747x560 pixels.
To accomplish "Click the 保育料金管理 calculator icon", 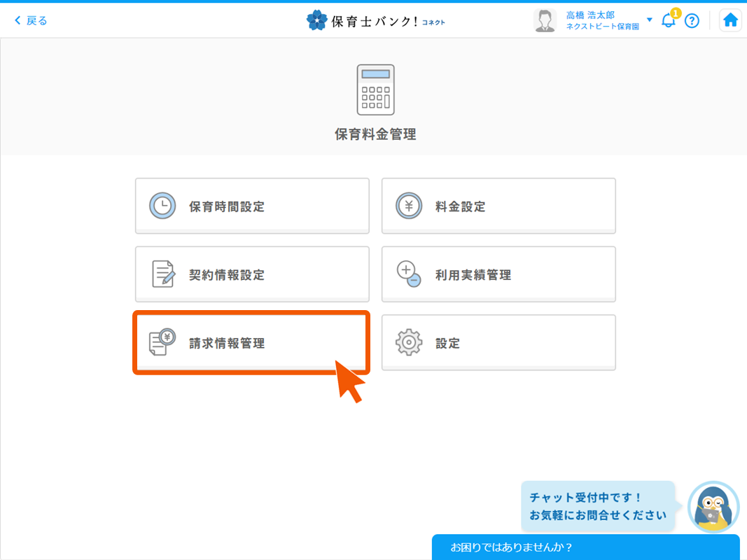I will click(375, 90).
